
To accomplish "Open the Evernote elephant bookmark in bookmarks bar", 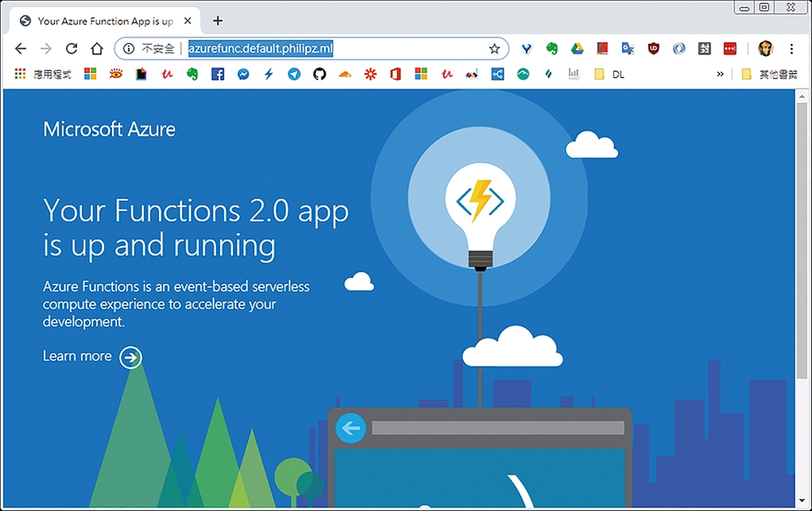I will click(192, 74).
